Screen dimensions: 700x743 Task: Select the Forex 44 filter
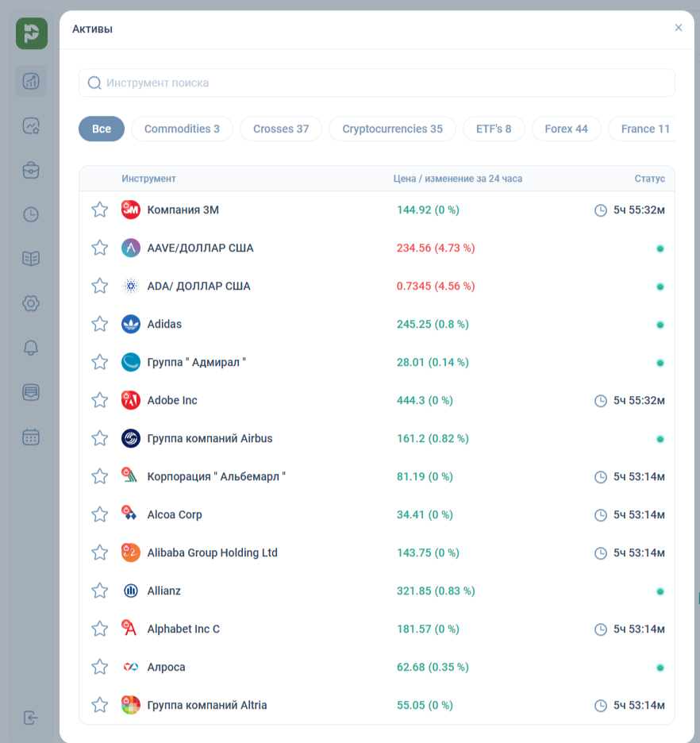coord(567,129)
